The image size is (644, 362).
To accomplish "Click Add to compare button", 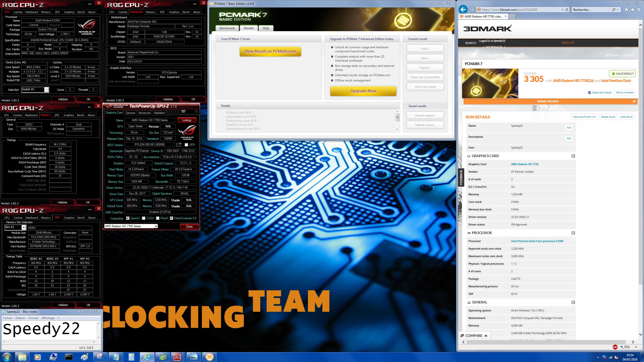I will [x=624, y=93].
